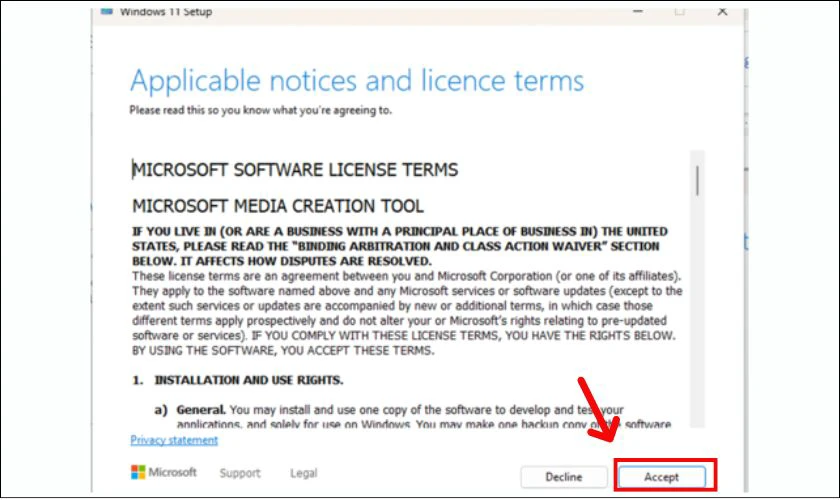
Task: Close the Windows 11 Setup window
Action: (x=722, y=11)
